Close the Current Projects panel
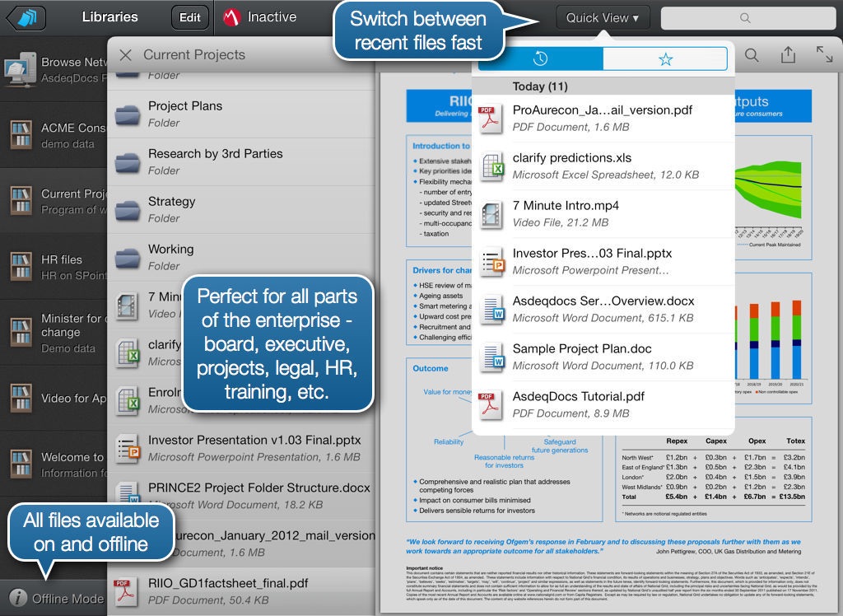843x616 pixels. (x=125, y=55)
